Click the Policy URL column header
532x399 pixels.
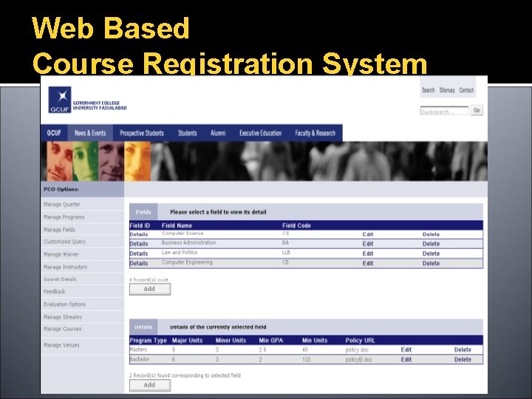(360, 341)
